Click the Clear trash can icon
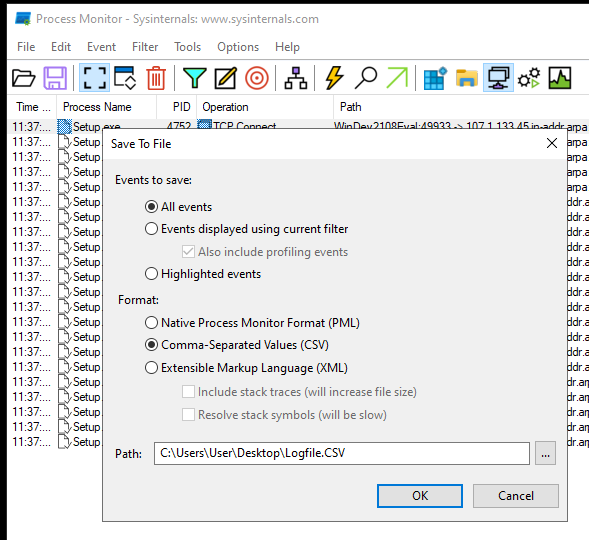589x540 pixels. 156,78
